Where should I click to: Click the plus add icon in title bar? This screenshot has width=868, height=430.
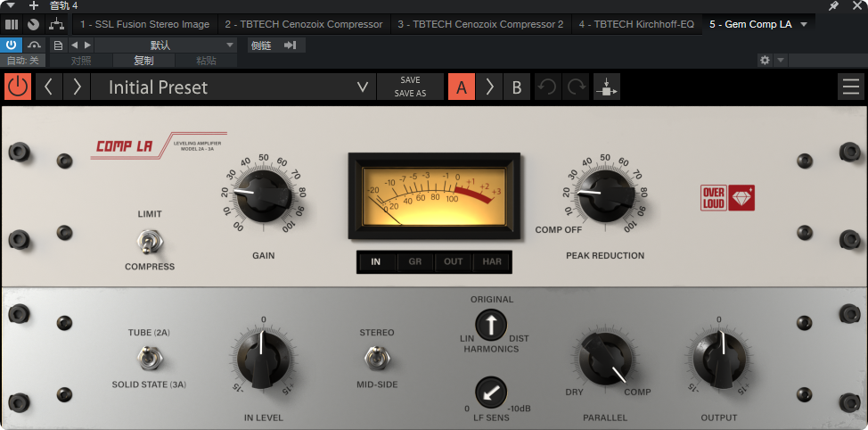(34, 5)
